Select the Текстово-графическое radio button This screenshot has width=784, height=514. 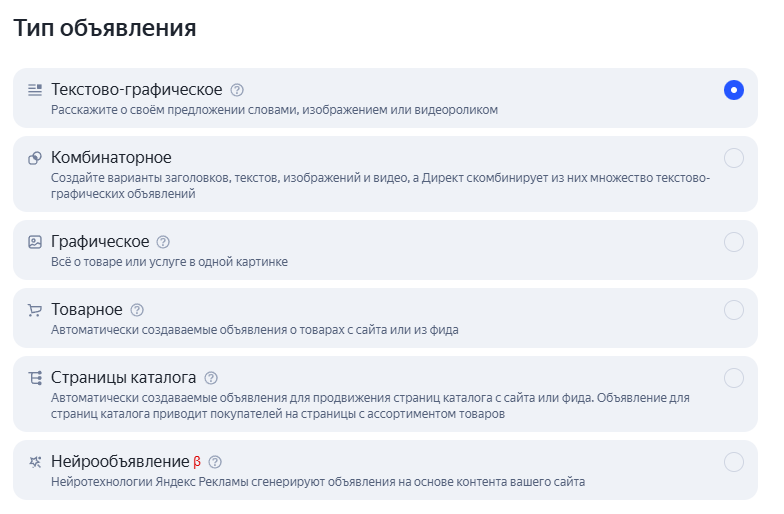[734, 90]
